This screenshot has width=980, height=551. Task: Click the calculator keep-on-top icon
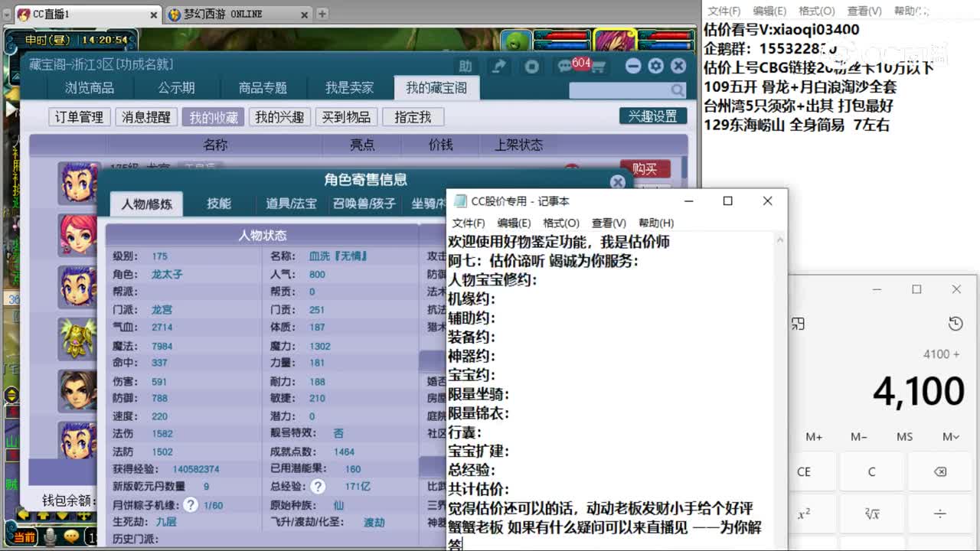pos(798,324)
